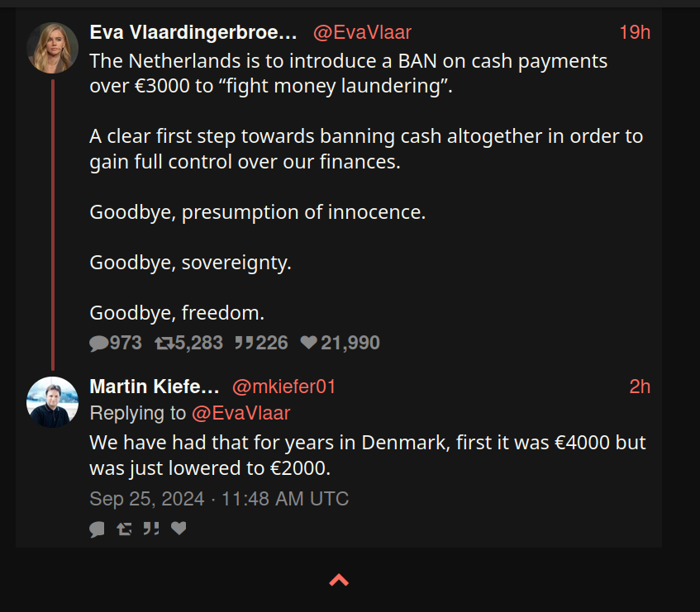Image resolution: width=700 pixels, height=612 pixels.
Task: Click the reply icon under Eva's tweet
Action: [x=99, y=343]
